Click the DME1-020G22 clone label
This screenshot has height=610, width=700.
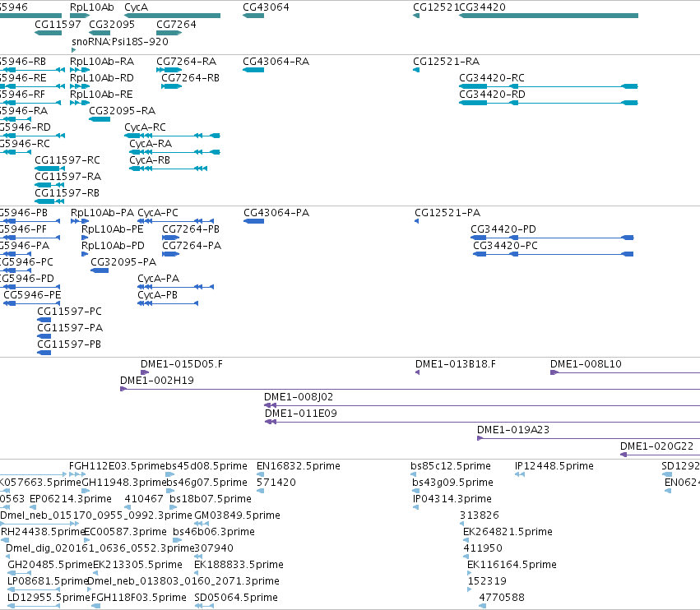coord(657,446)
